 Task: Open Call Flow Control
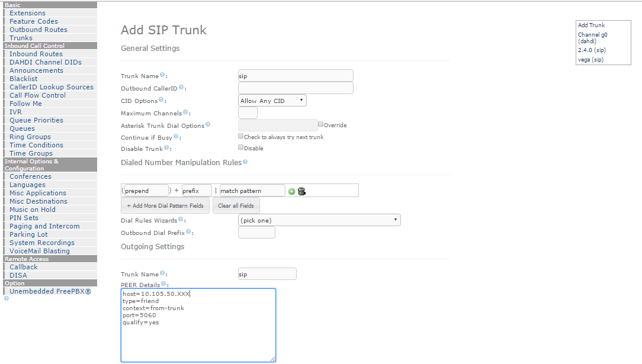pyautogui.click(x=38, y=95)
